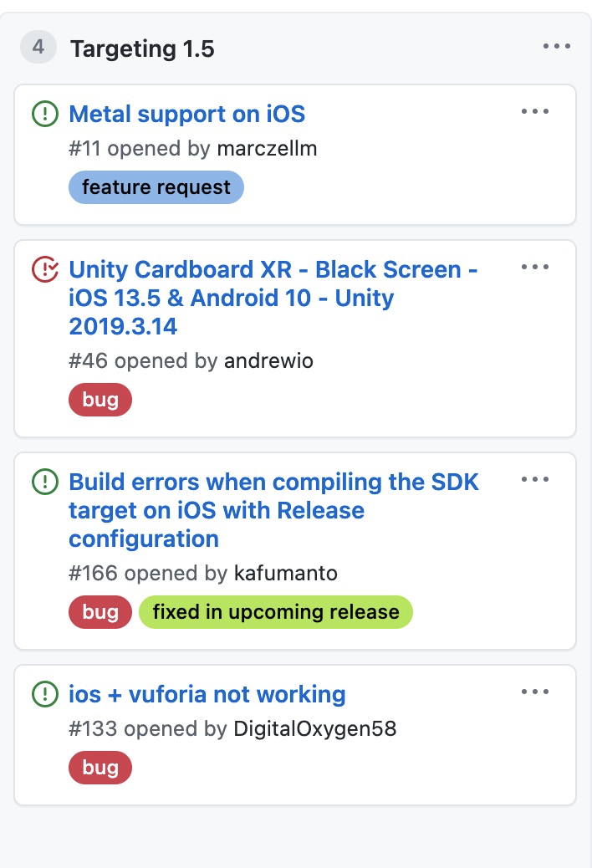The width and height of the screenshot is (592, 868).
Task: Click the bug label on ios + vuforia card
Action: tap(100, 767)
